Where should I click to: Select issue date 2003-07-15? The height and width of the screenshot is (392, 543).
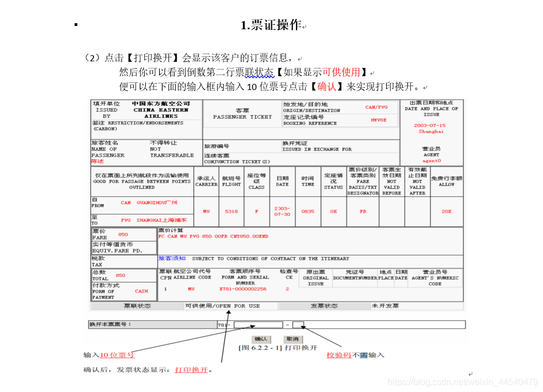pyautogui.click(x=430, y=125)
